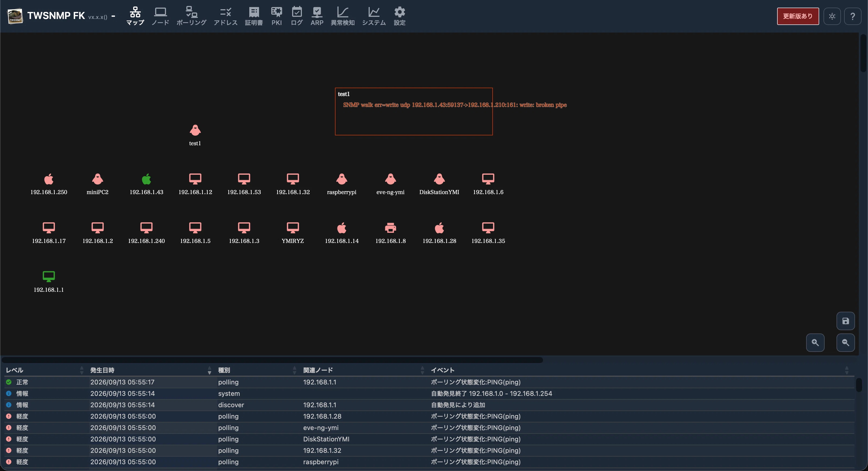Viewport: 868px width, 471px height.
Task: Select the miniPC2 node icon
Action: tap(97, 179)
